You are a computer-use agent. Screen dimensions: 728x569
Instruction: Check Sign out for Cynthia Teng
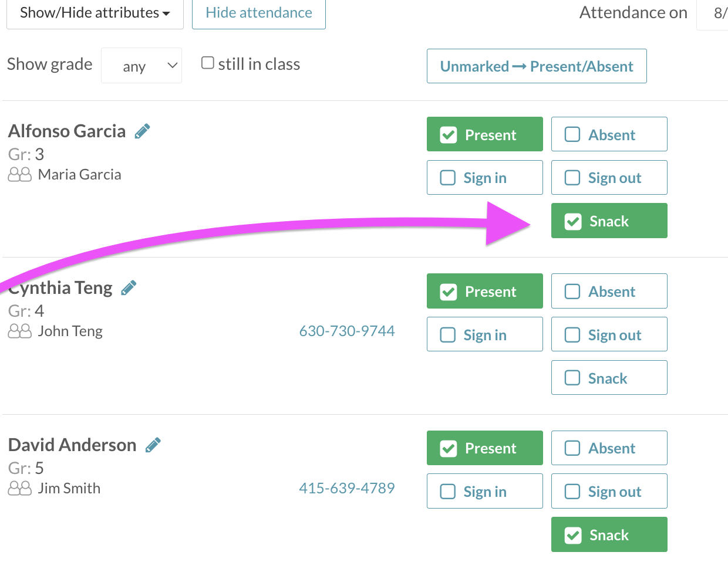pyautogui.click(x=609, y=334)
